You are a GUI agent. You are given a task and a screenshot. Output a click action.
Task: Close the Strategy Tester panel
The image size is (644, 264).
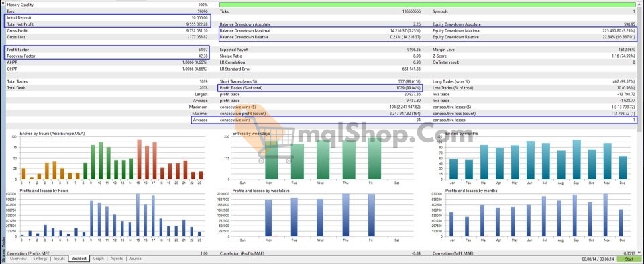pyautogui.click(x=2, y=3)
